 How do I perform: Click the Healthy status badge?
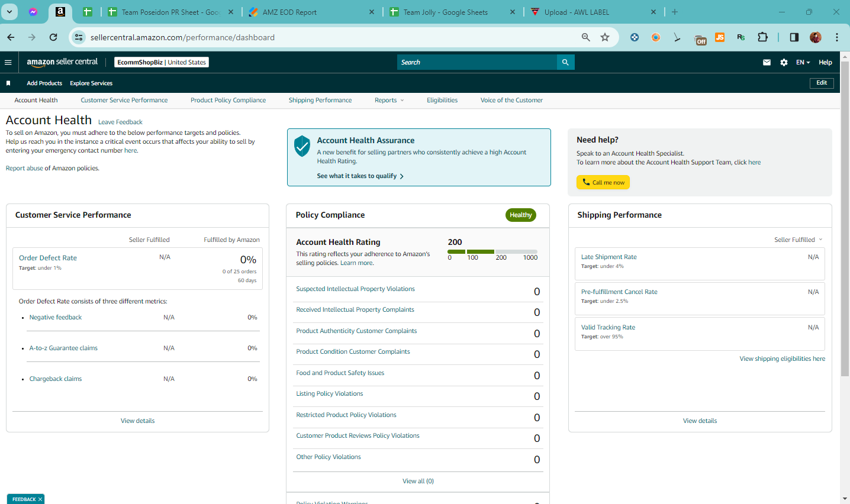coord(521,215)
